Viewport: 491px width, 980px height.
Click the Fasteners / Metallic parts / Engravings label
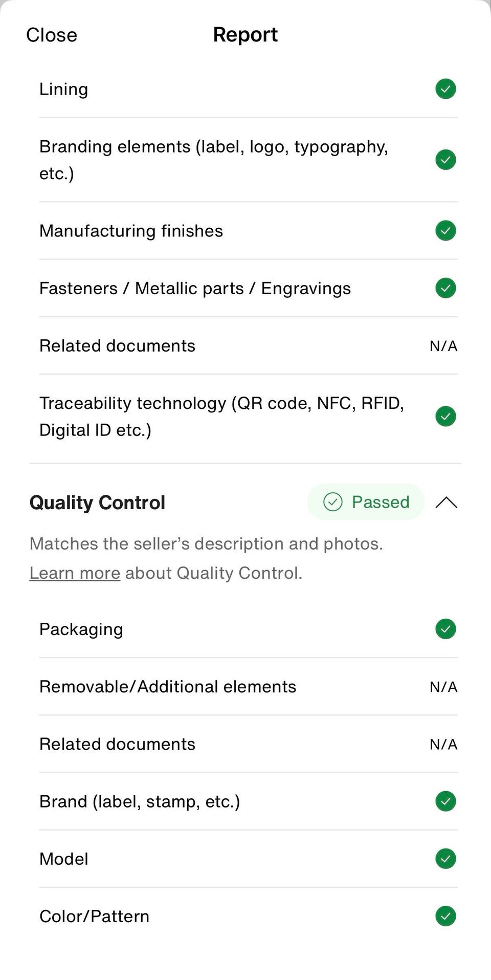point(195,289)
